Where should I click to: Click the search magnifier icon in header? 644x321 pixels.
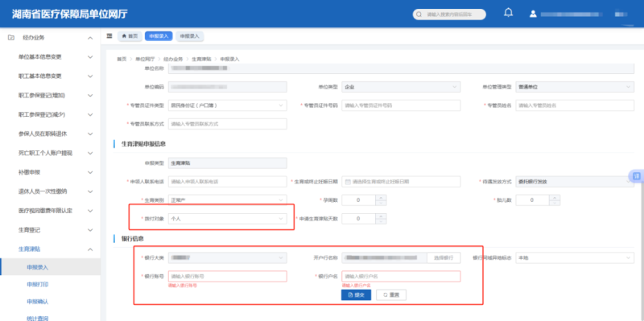click(419, 14)
